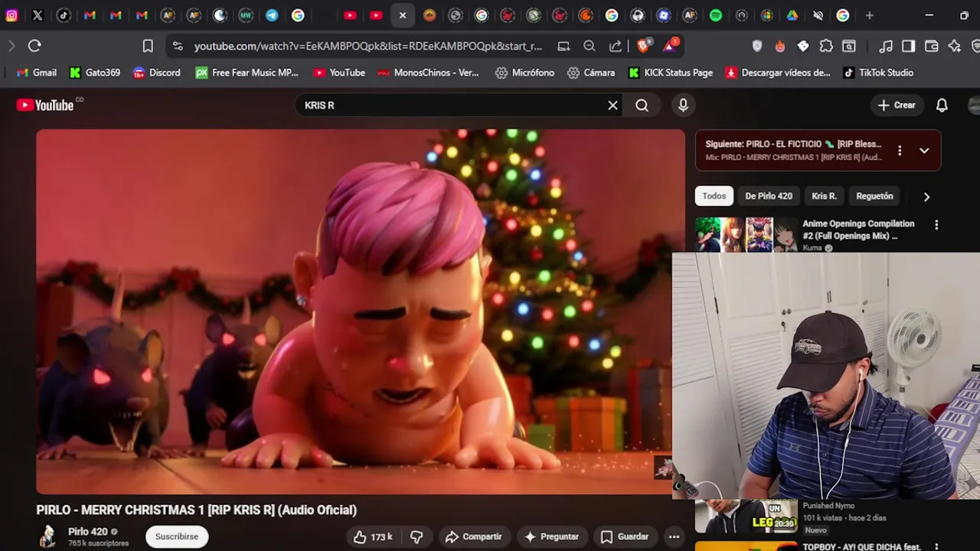
Task: Select the Kris R. filter chip
Action: pyautogui.click(x=824, y=196)
